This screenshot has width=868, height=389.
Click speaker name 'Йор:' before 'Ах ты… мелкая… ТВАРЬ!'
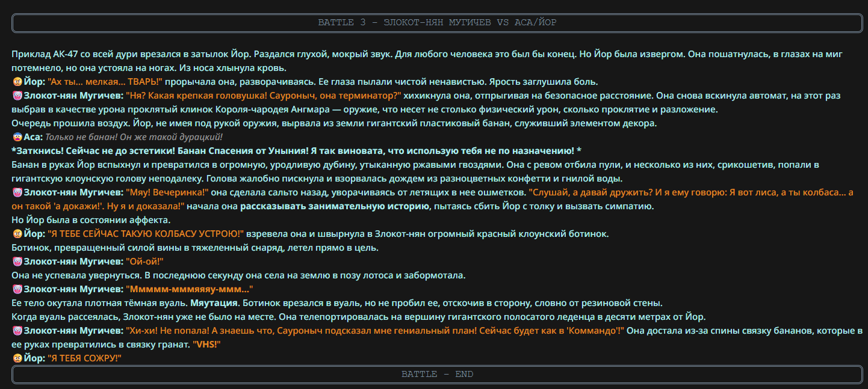pos(34,82)
